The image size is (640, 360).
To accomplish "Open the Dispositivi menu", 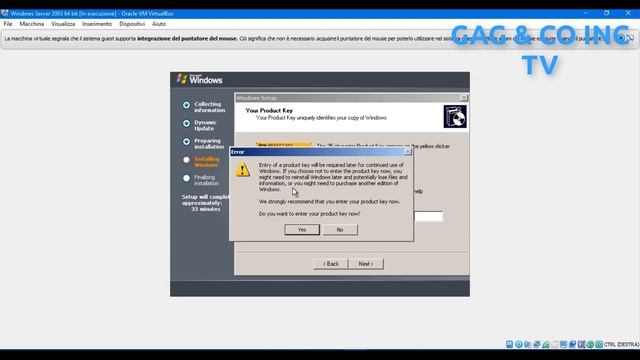I will pos(132,24).
